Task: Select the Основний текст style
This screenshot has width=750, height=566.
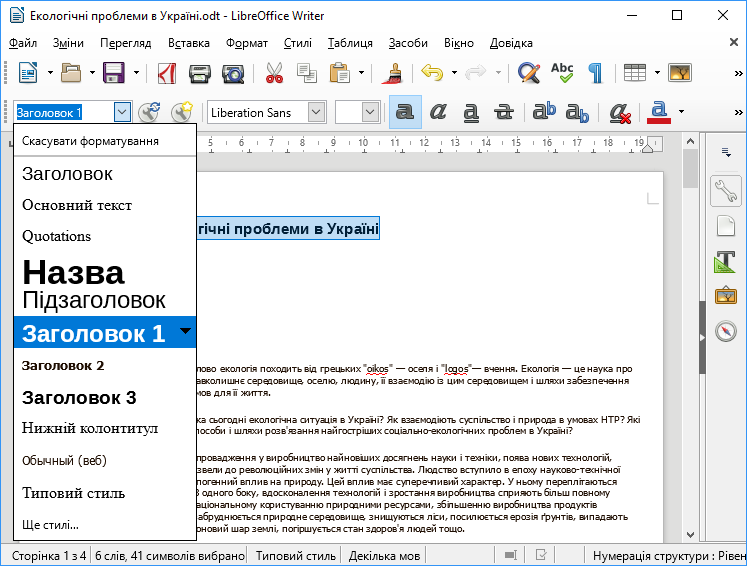Action: tap(105, 205)
